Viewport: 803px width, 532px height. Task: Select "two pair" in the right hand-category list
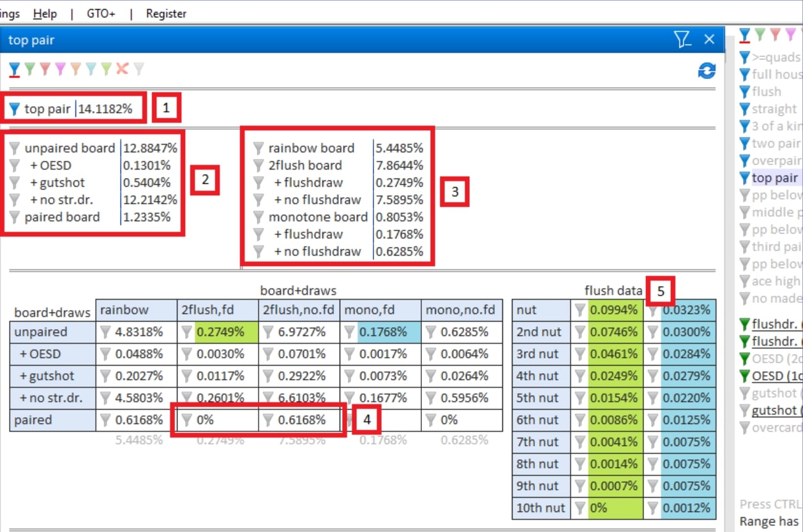click(x=775, y=144)
